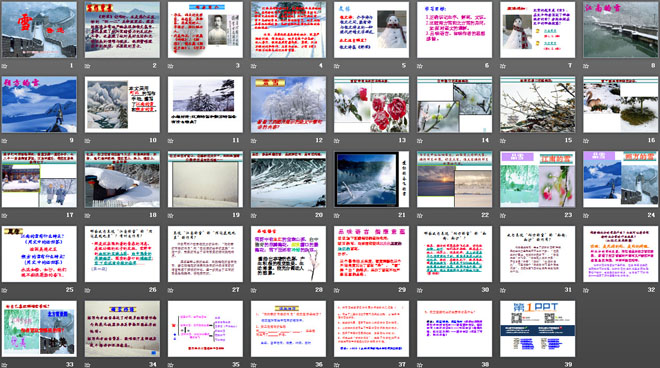The width and height of the screenshot is (660, 368).
Task: Select slide 19 thumbnail with foggy gray image
Action: [205, 179]
